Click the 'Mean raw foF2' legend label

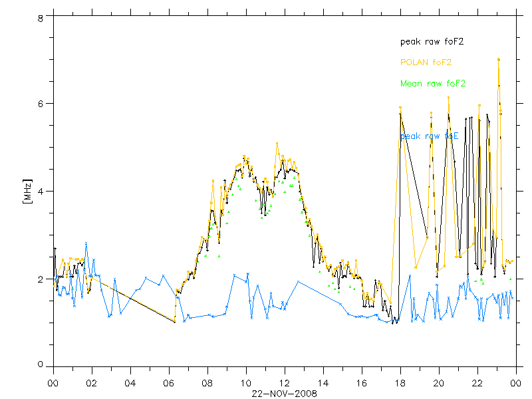coord(433,84)
